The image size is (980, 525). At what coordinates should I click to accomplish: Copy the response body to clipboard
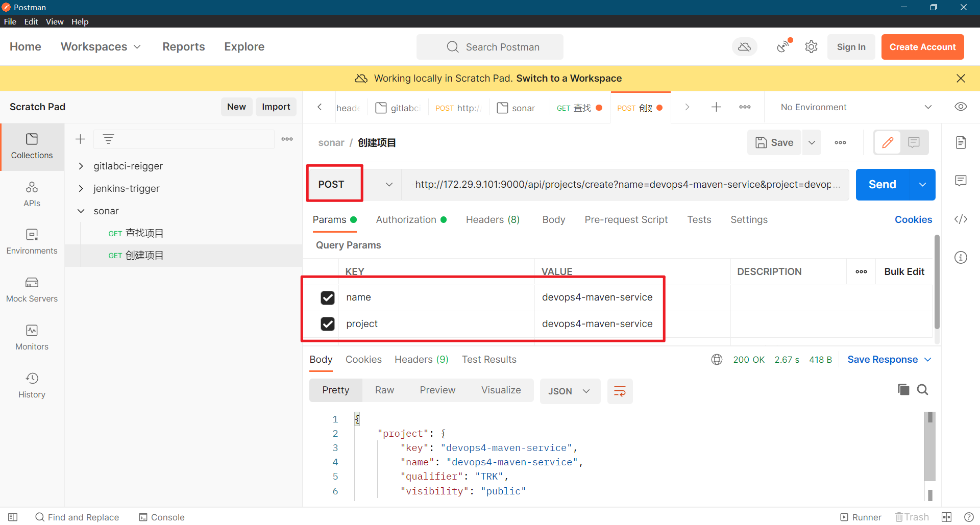[903, 390]
